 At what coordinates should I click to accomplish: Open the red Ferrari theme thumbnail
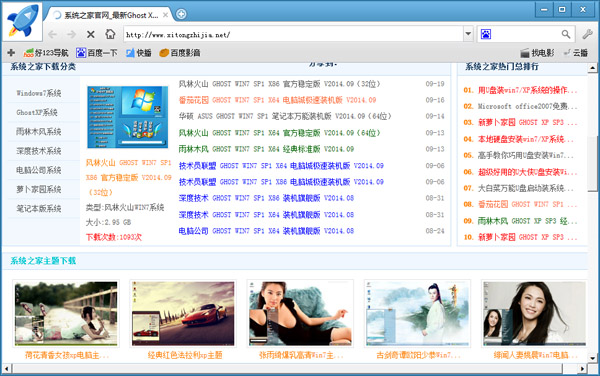click(x=183, y=313)
